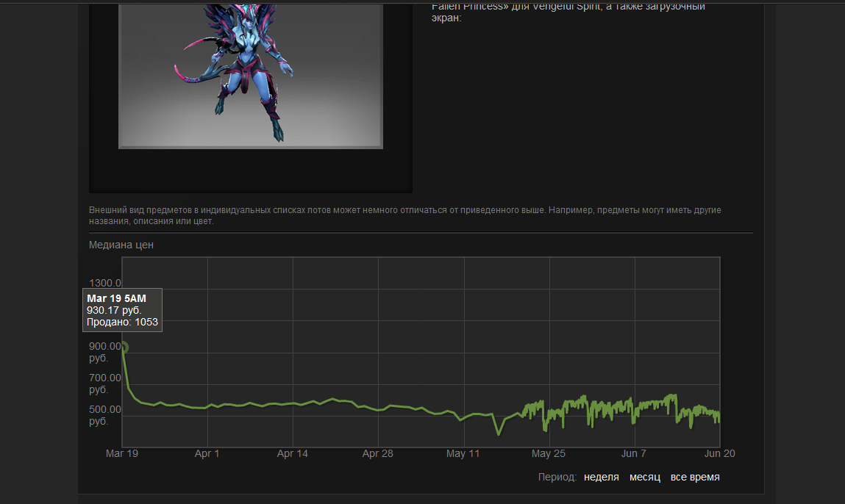Show price history for все время

(x=695, y=477)
